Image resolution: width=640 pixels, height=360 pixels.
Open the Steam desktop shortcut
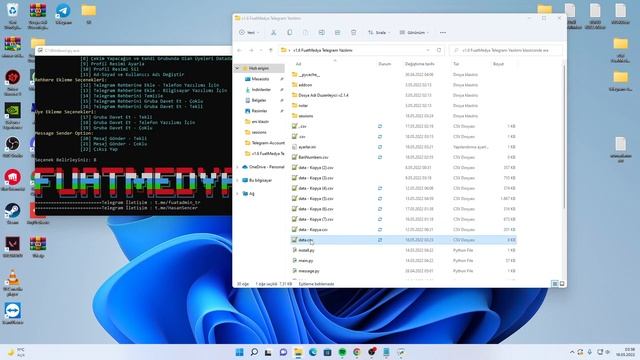point(12,214)
